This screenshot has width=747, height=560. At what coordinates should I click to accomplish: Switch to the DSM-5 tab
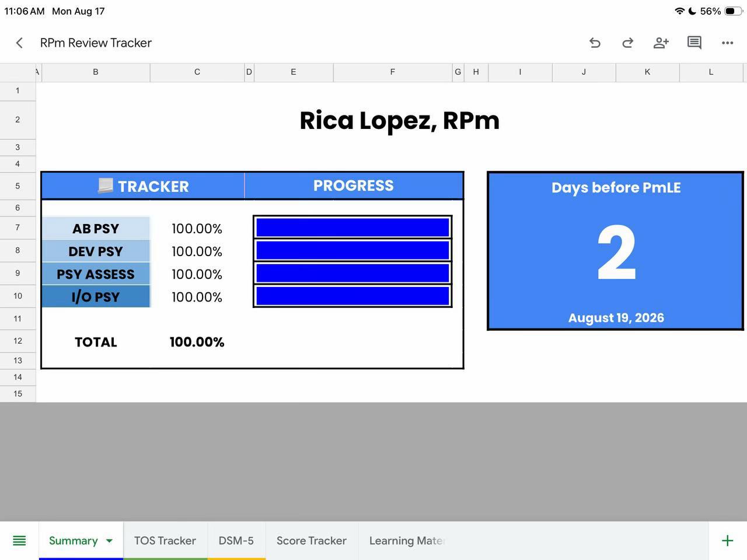(236, 541)
